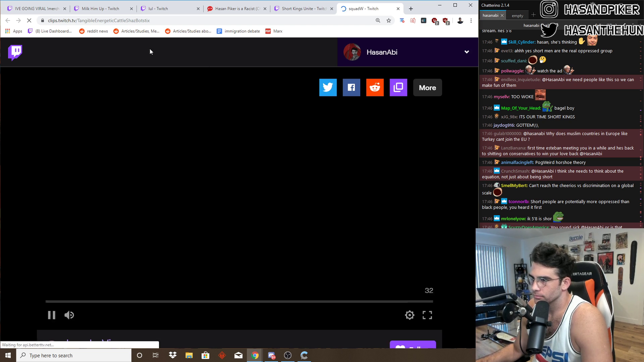Open the Apps bookmarks shortcut

14,31
